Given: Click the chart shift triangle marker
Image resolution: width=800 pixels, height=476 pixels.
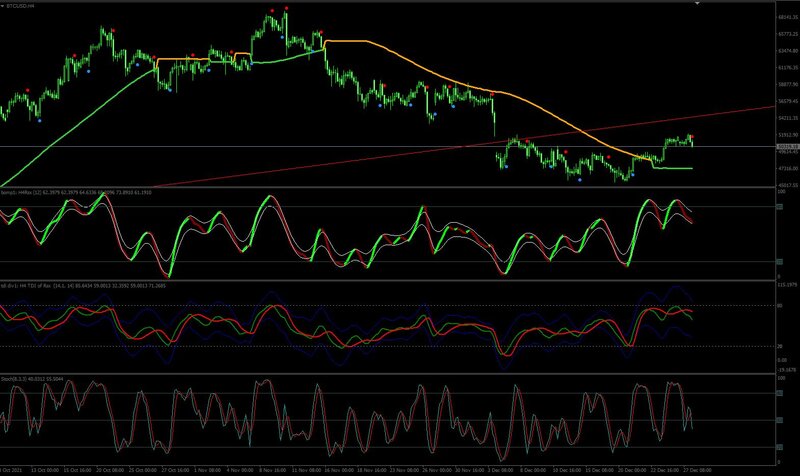Looking at the screenshot, I should pos(697,4).
